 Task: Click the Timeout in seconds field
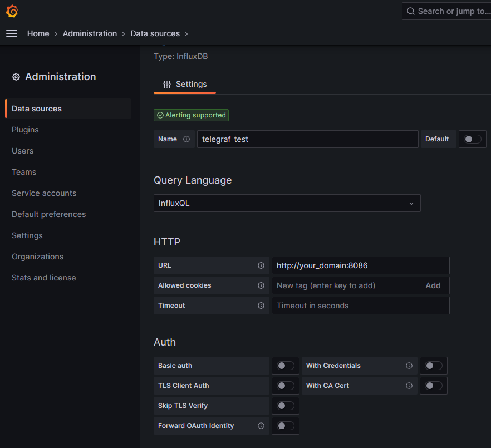(360, 306)
